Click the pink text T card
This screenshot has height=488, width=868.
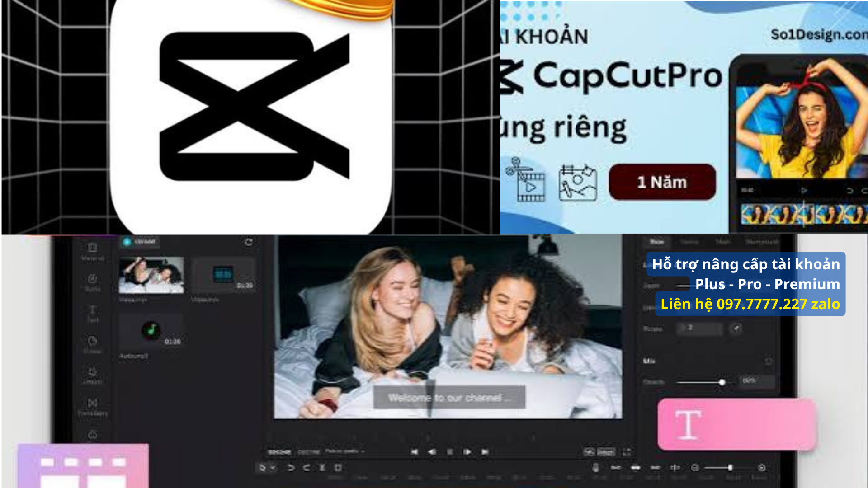click(737, 425)
